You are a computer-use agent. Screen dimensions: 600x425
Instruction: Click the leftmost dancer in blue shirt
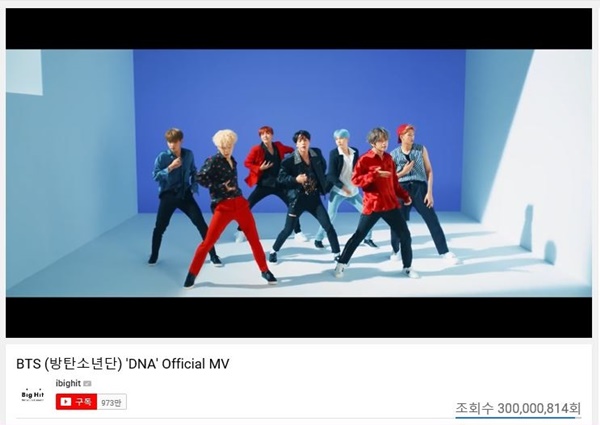pyautogui.click(x=174, y=195)
